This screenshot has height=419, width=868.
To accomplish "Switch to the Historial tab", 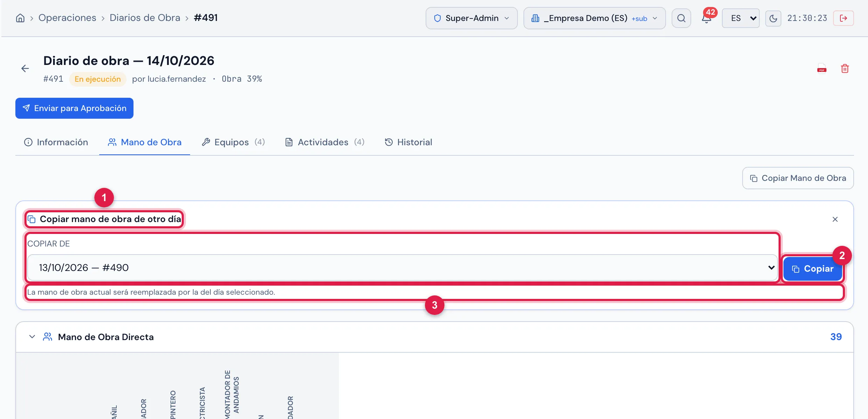I will 408,142.
